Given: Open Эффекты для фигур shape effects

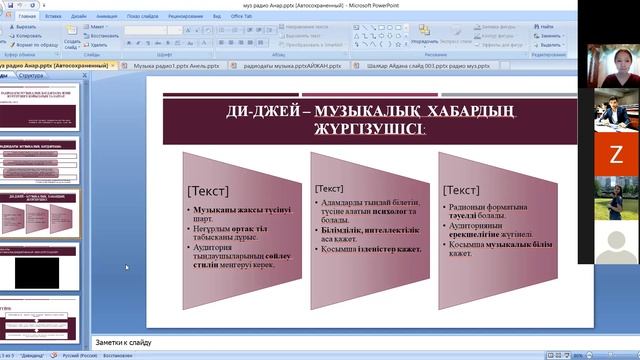Looking at the screenshot, I should click(x=500, y=45).
